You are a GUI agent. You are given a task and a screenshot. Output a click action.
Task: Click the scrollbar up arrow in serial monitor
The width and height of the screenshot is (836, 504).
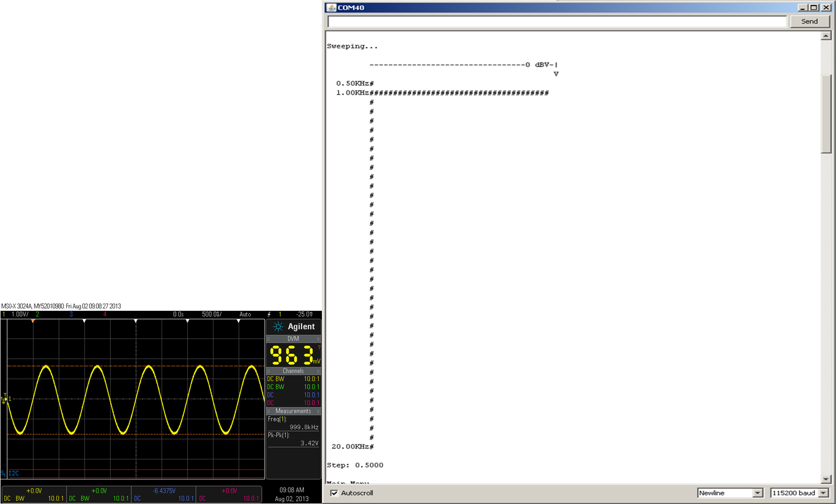[x=826, y=36]
